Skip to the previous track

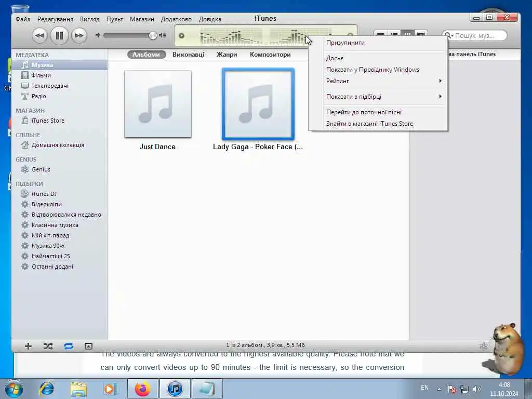tap(39, 35)
